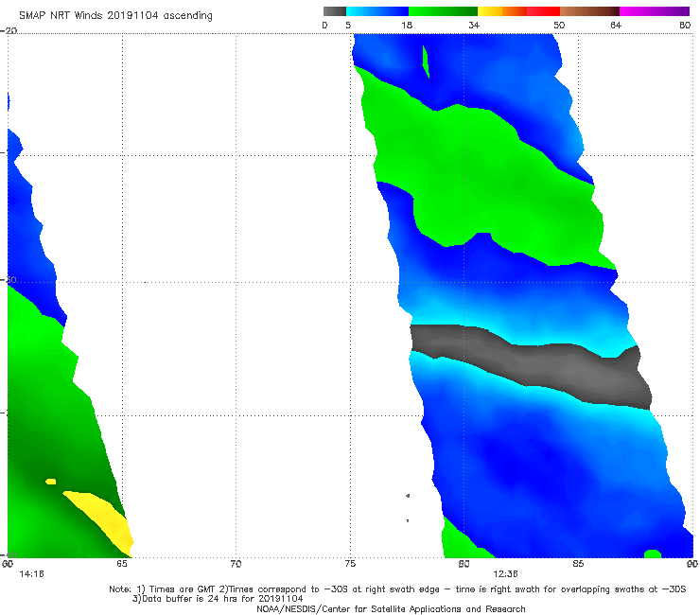Click the longitude label '65'
The width and height of the screenshot is (700, 615).
point(122,564)
